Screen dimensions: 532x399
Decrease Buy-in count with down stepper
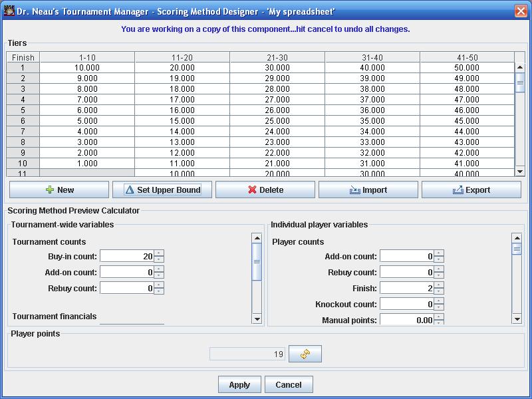tap(159, 259)
